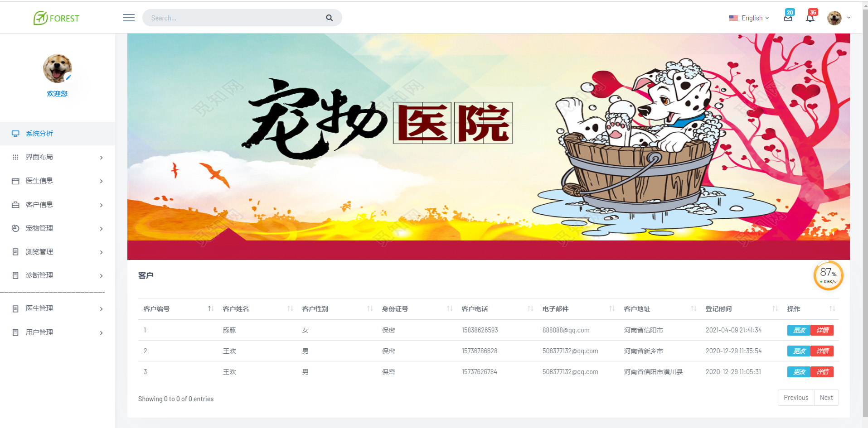Edit profile picture via pencil icon
The width and height of the screenshot is (868, 428).
(x=68, y=77)
